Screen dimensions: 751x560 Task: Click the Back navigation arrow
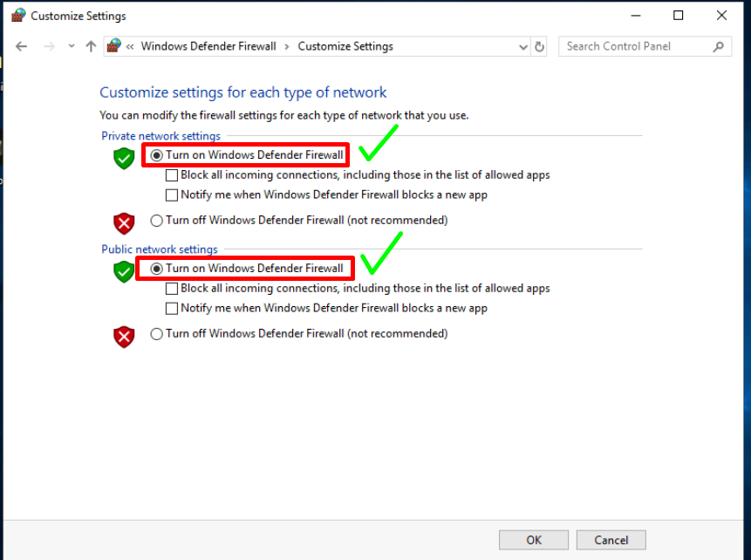click(22, 46)
